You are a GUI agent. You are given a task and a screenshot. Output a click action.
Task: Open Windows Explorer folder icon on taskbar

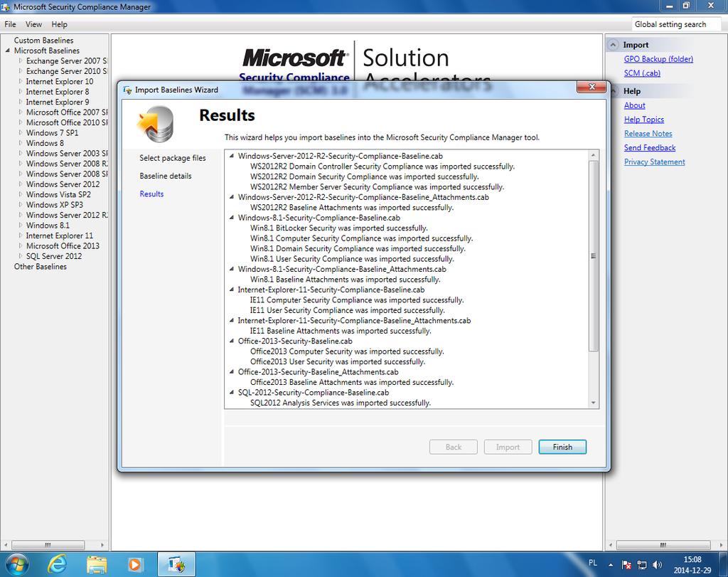click(97, 564)
